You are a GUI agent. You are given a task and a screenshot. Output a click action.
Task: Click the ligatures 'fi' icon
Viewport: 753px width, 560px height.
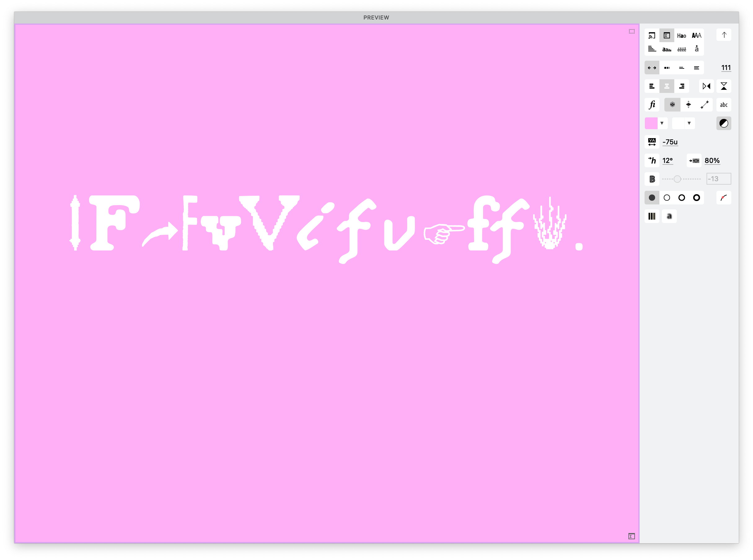[652, 105]
